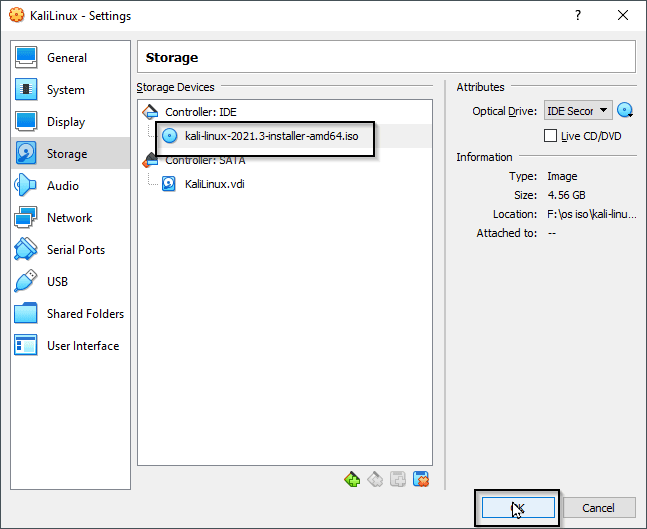Screen dimensions: 647x529
Task: Click the General monitor icon
Action: [26, 57]
